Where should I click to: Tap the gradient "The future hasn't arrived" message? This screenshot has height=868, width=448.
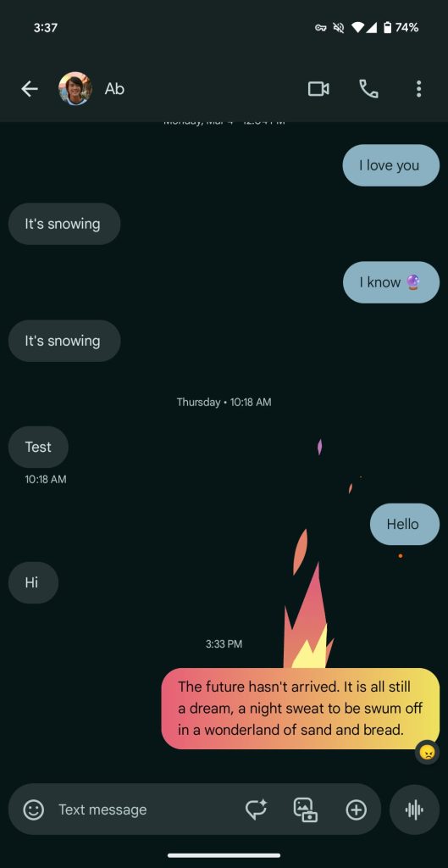point(301,708)
